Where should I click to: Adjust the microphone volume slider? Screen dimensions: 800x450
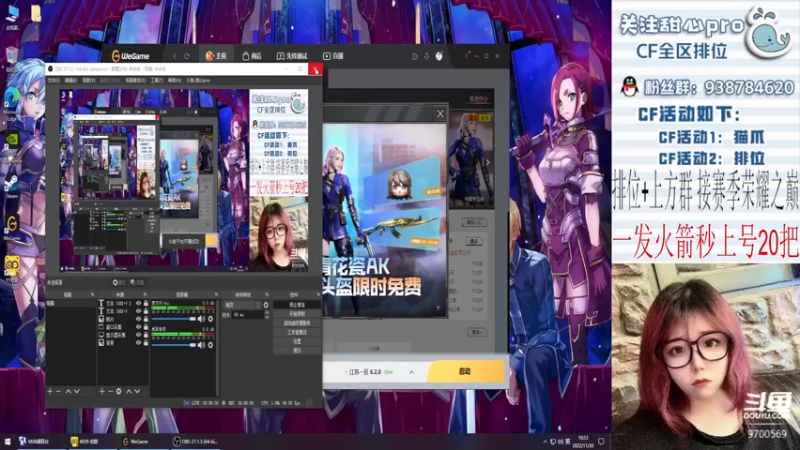(173, 319)
